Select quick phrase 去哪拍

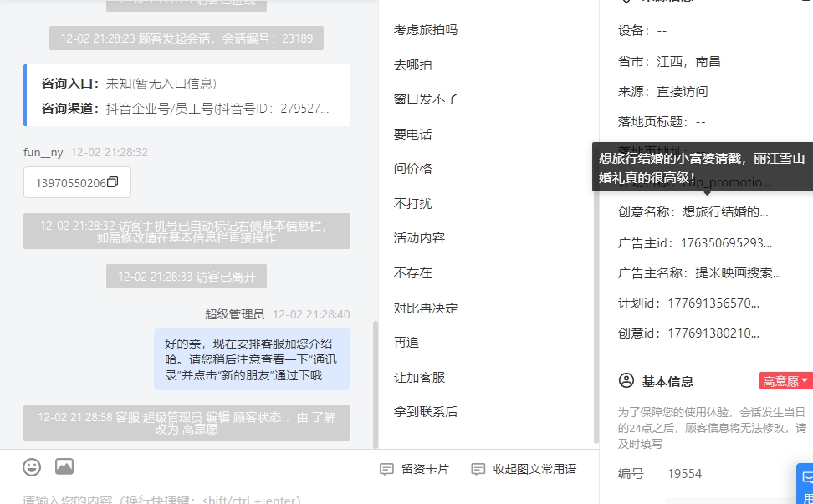coord(412,64)
